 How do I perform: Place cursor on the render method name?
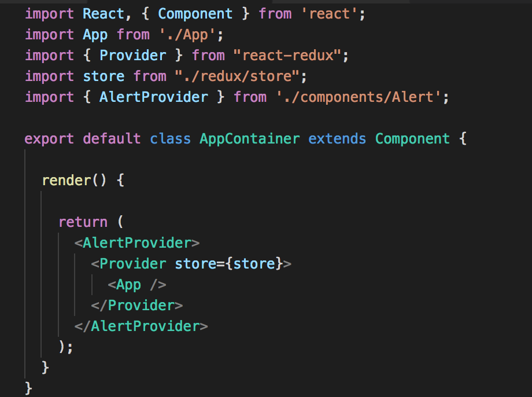[x=66, y=181]
